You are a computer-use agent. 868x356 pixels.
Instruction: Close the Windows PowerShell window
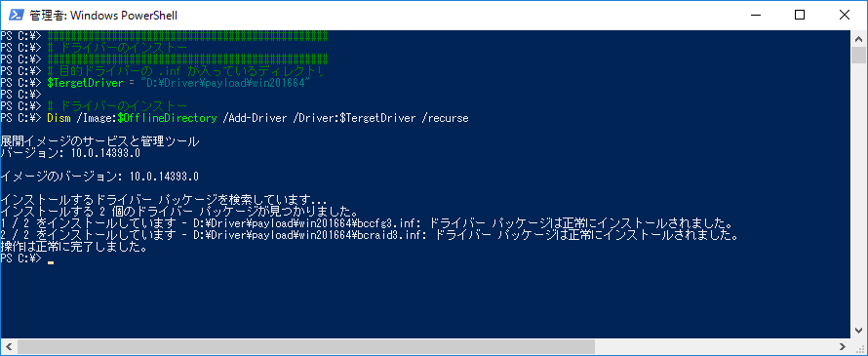845,15
